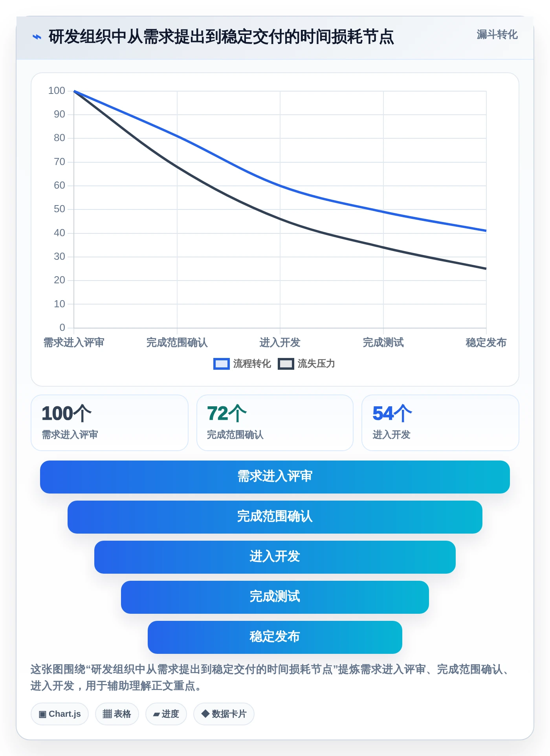Toggle the 流程转化 legend label
The height and width of the screenshot is (756, 550).
pyautogui.click(x=252, y=364)
